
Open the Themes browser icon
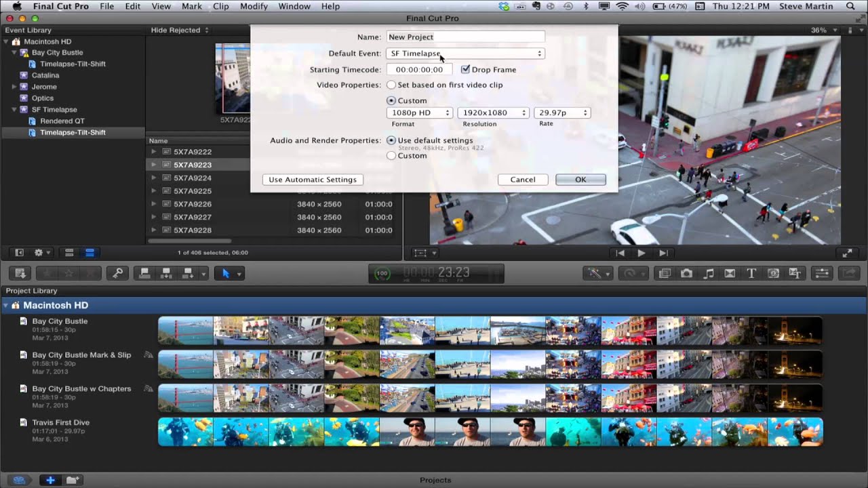pos(795,273)
